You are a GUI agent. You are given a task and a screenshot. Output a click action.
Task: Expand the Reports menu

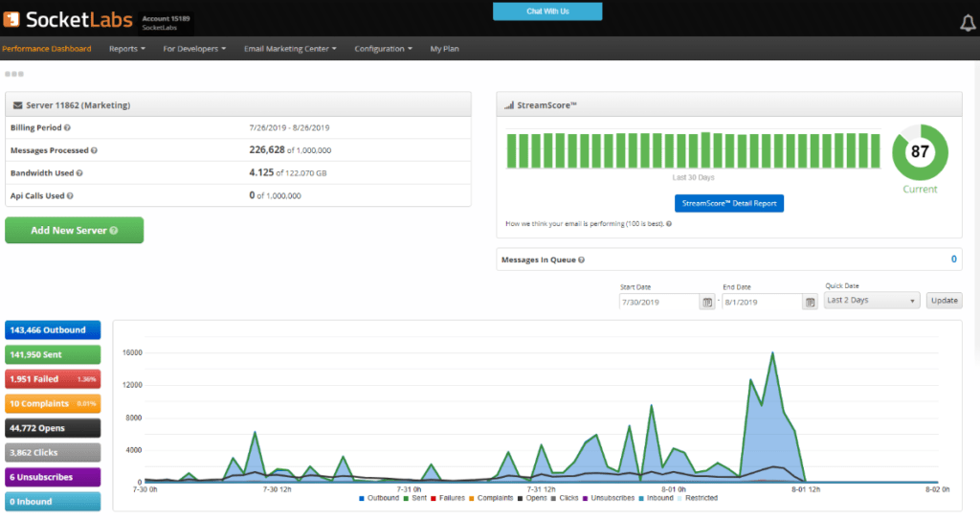[x=127, y=49]
